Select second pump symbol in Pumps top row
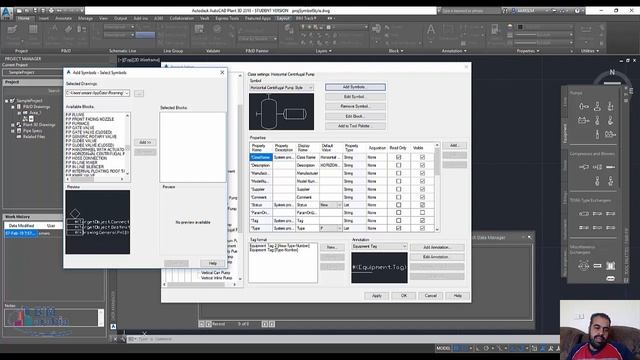640x360 pixels. point(597,107)
